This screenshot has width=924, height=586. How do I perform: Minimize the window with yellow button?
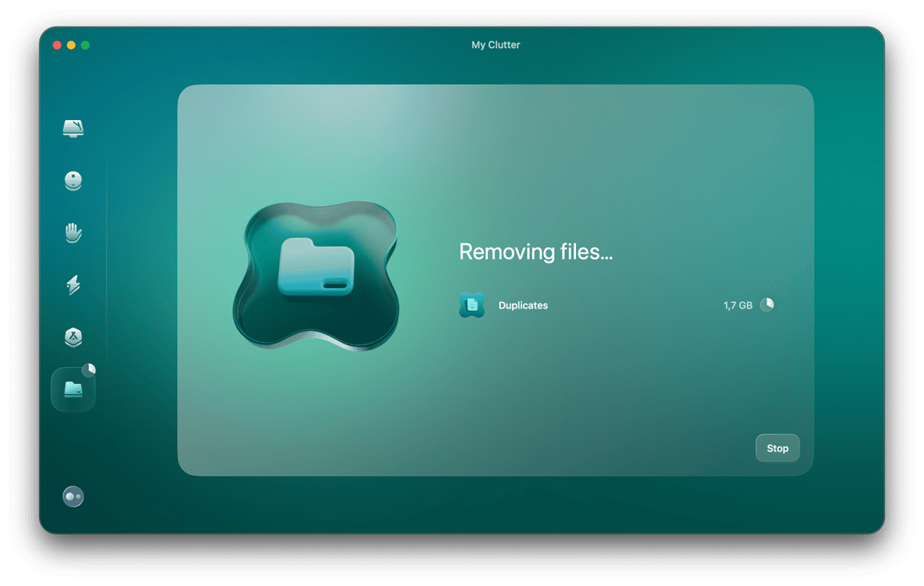(x=71, y=46)
